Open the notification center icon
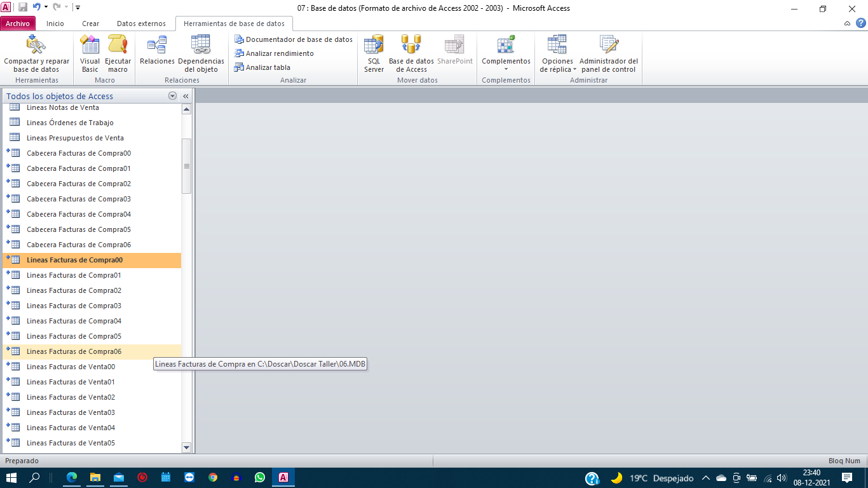Image resolution: width=868 pixels, height=488 pixels. [847, 477]
